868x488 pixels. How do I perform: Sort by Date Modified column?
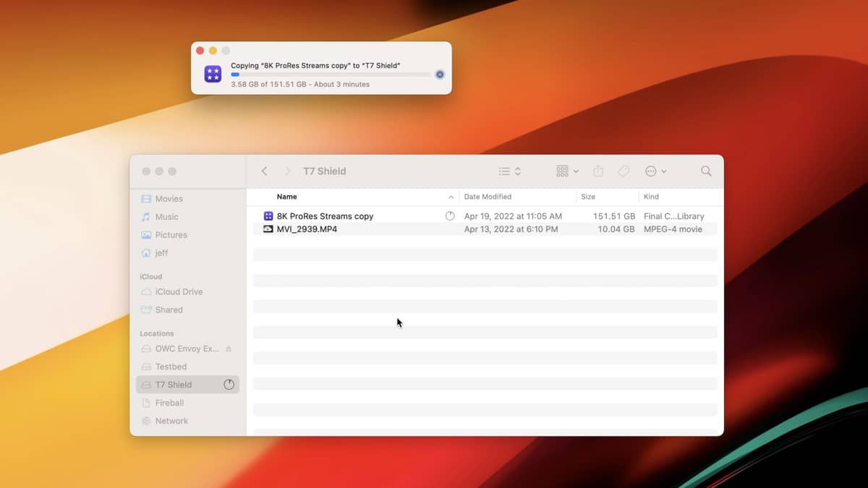point(488,197)
